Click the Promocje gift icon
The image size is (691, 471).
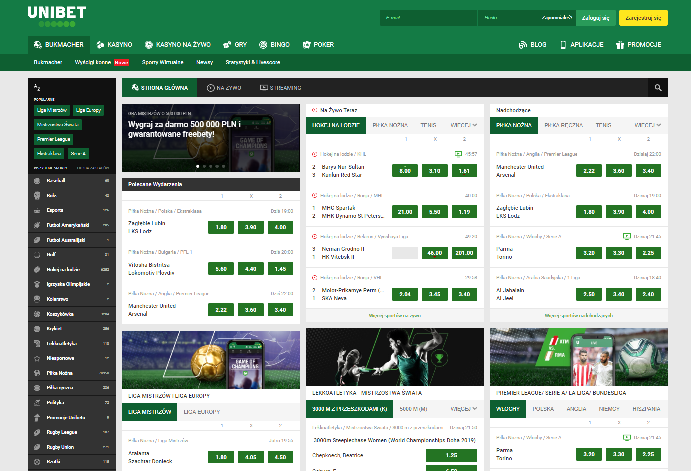tap(620, 45)
